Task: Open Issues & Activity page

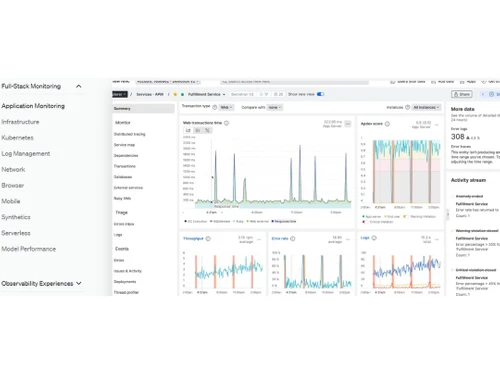Action: (x=128, y=271)
